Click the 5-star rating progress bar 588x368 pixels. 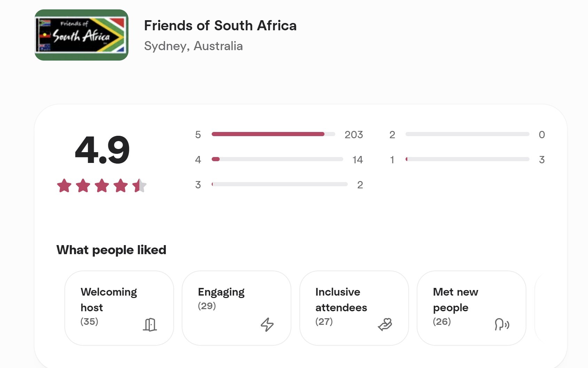pos(273,134)
